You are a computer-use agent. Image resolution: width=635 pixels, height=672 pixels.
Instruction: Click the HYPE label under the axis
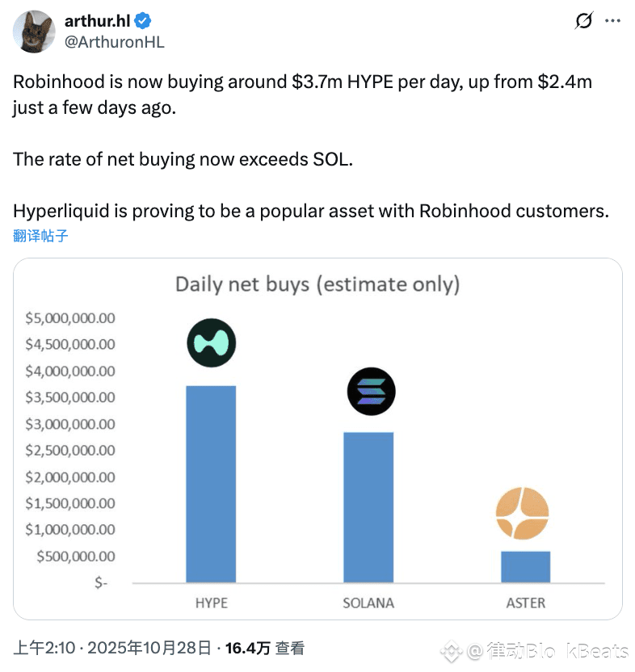[211, 603]
